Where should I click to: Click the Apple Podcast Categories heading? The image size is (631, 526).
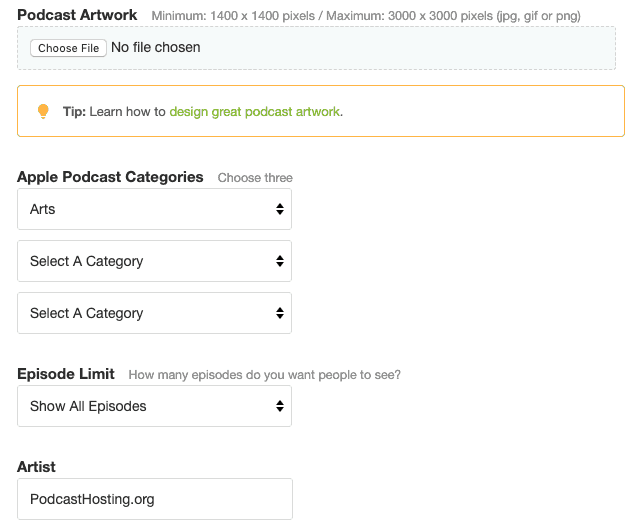110,177
